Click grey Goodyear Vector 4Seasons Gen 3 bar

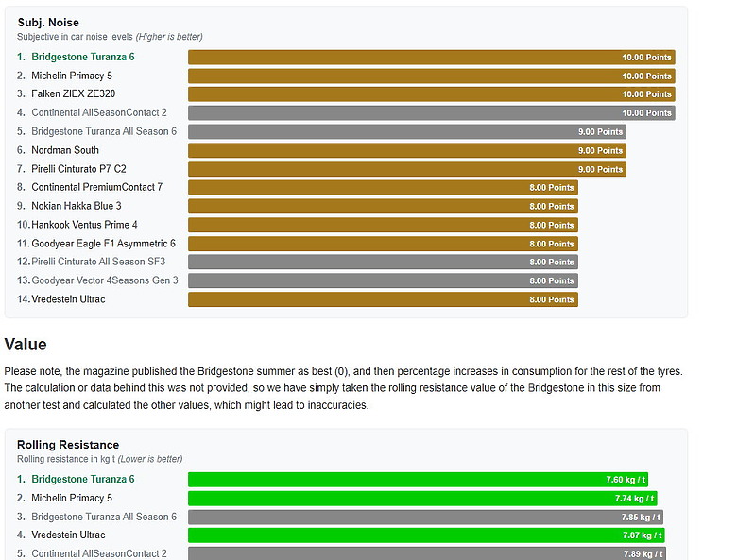(383, 280)
